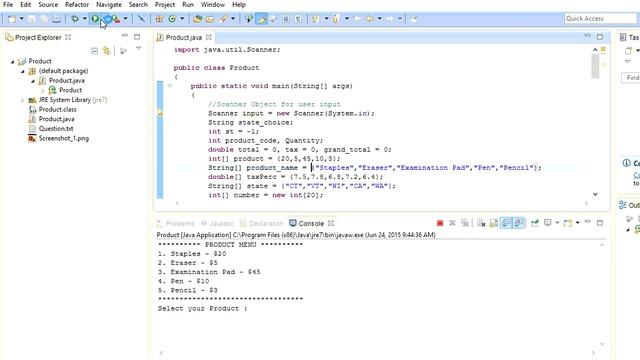640x360 pixels.
Task: Click the Print icon in toolbar
Action: (56, 19)
